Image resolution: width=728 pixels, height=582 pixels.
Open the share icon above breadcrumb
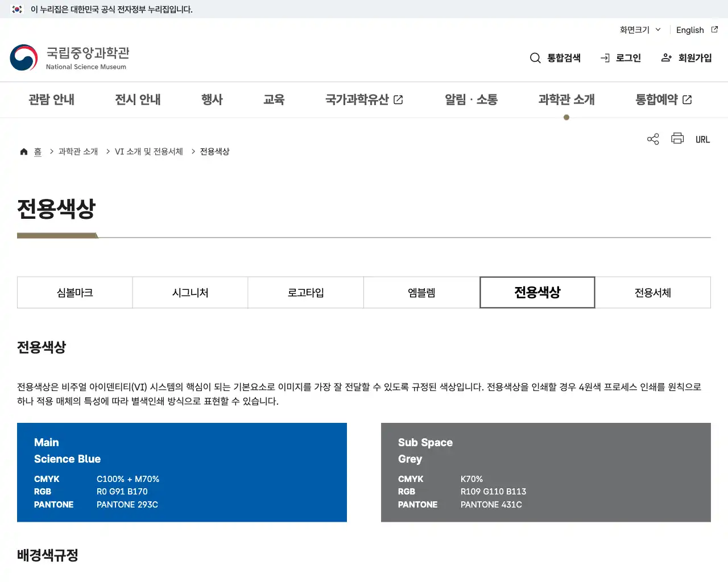(652, 139)
